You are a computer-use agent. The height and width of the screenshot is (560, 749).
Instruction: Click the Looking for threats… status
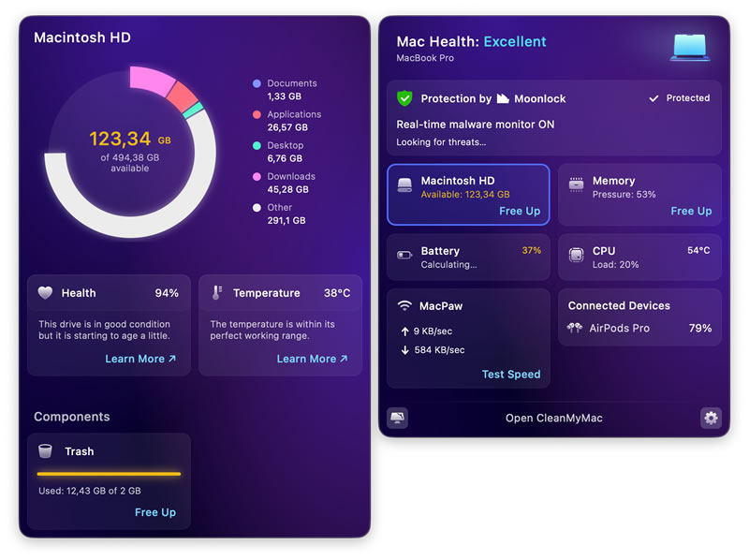(441, 142)
